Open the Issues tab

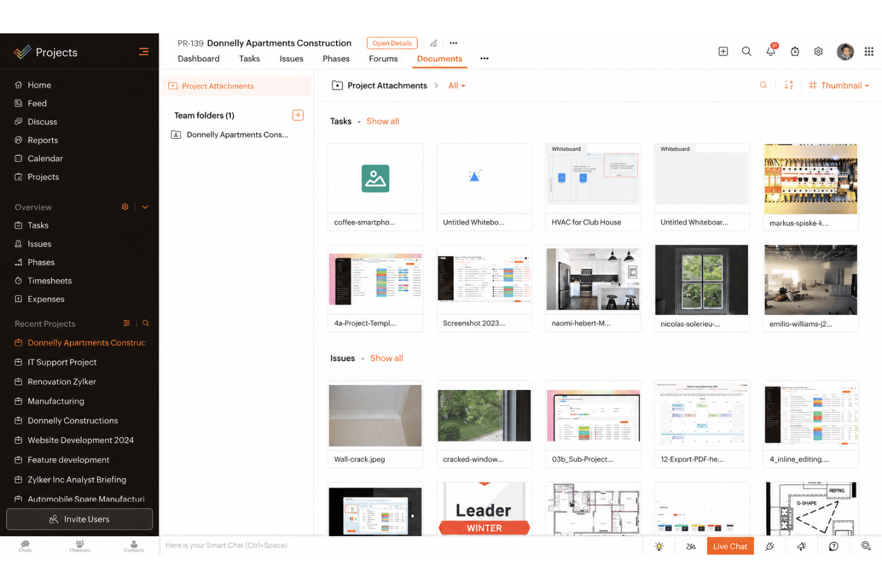click(x=291, y=58)
